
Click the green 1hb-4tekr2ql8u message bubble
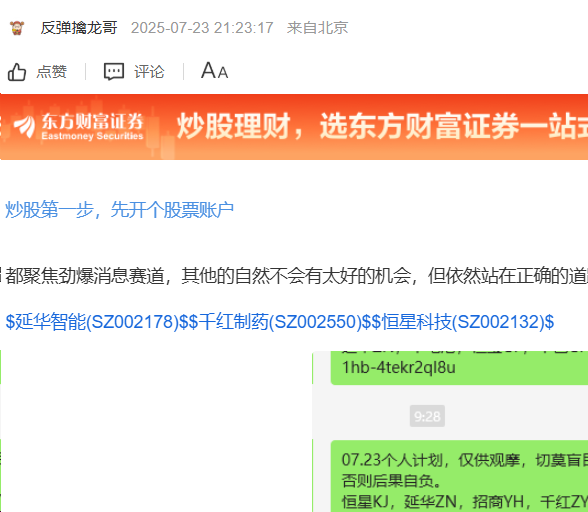point(459,368)
